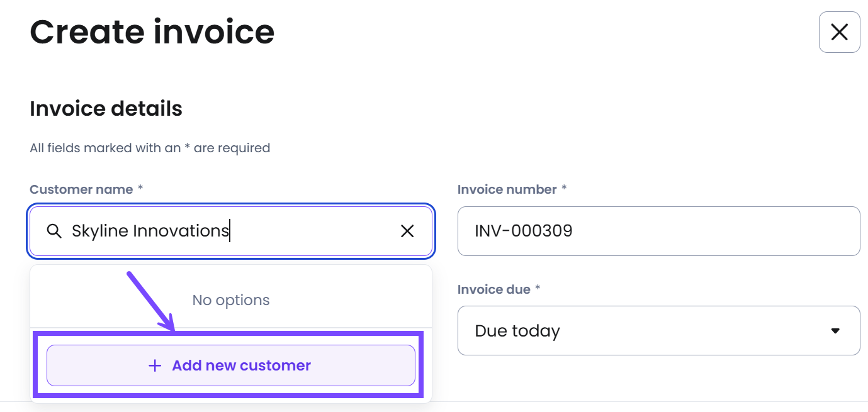Click the INV-000309 invoice number field
This screenshot has height=412, width=868.
pyautogui.click(x=658, y=231)
